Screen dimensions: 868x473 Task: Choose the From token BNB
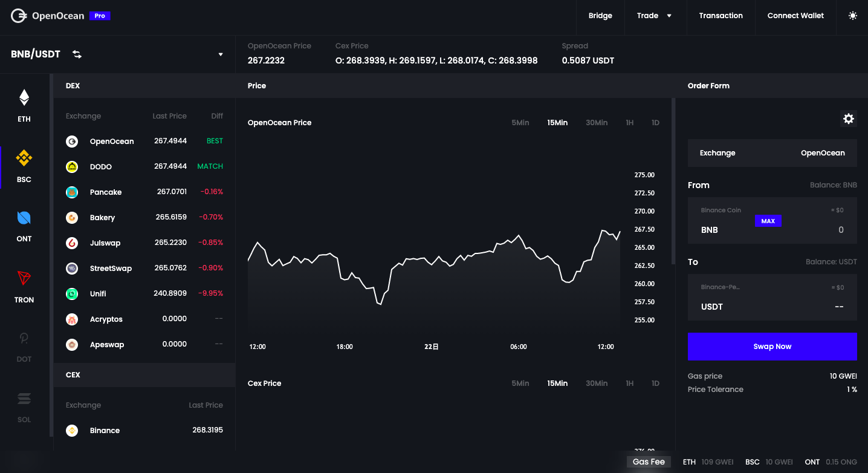click(x=710, y=230)
